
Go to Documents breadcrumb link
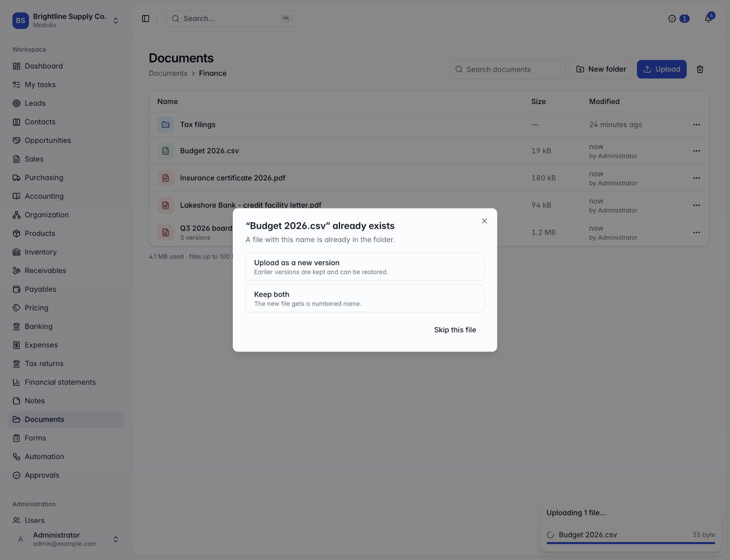168,73
